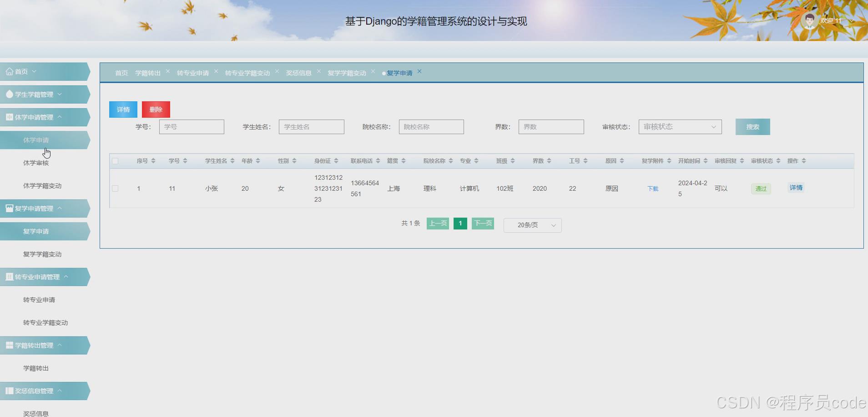Open the 20条/页 page size dropdown
The height and width of the screenshot is (417, 868).
(x=532, y=225)
